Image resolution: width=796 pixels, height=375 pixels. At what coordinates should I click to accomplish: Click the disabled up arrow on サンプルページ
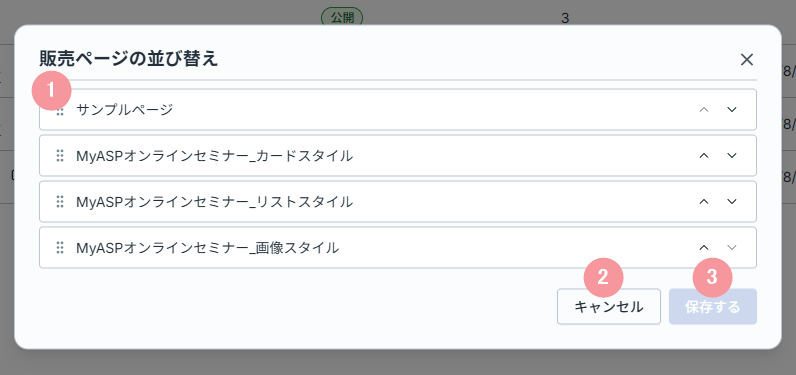pyautogui.click(x=704, y=110)
